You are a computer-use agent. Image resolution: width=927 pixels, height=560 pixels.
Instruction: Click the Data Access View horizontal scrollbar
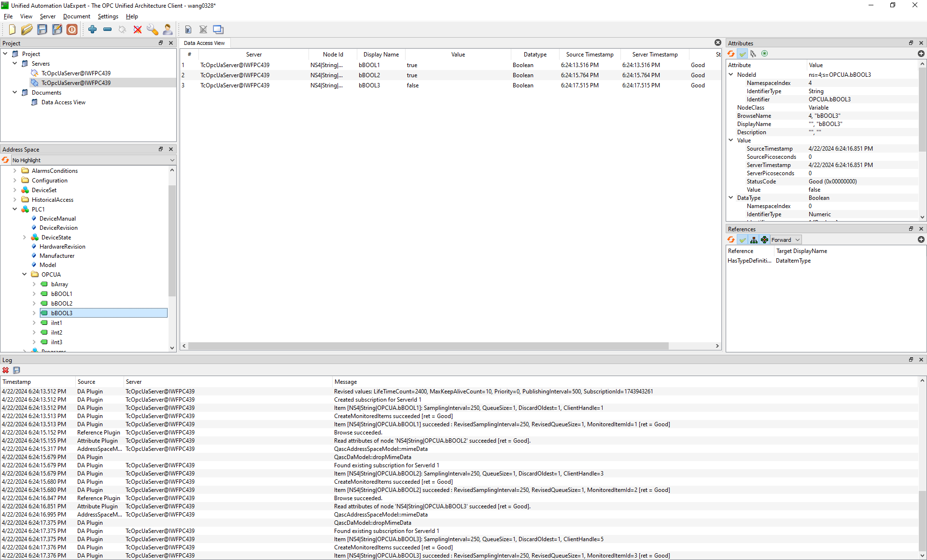[x=428, y=346]
